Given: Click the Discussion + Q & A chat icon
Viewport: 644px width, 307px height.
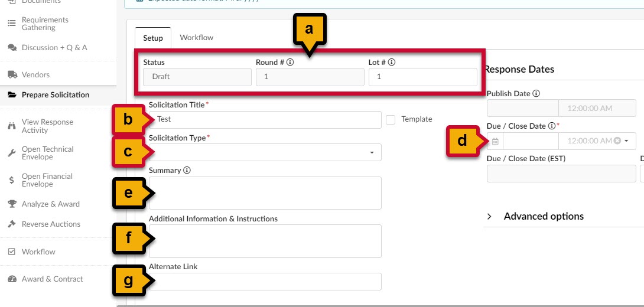Looking at the screenshot, I should pyautogui.click(x=12, y=48).
